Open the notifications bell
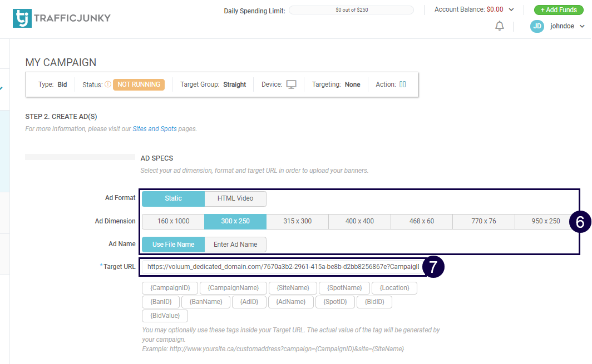592x364 pixels. point(499,26)
